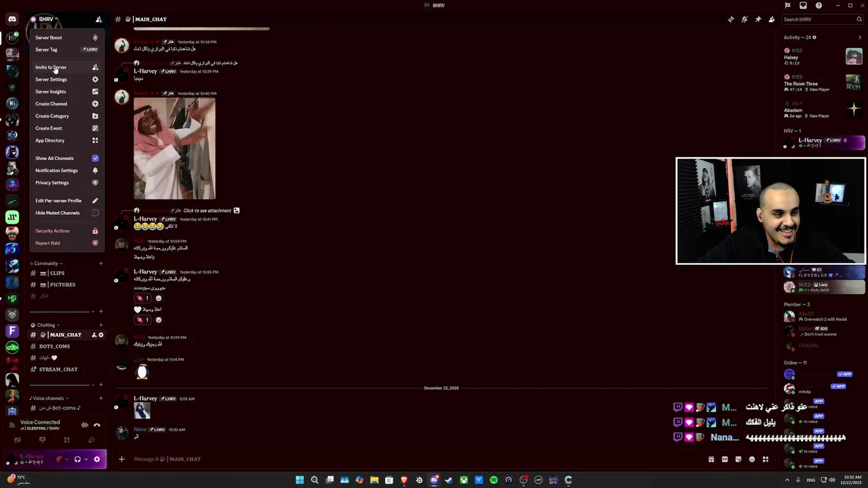Open the Windows Start menu

tap(300, 480)
